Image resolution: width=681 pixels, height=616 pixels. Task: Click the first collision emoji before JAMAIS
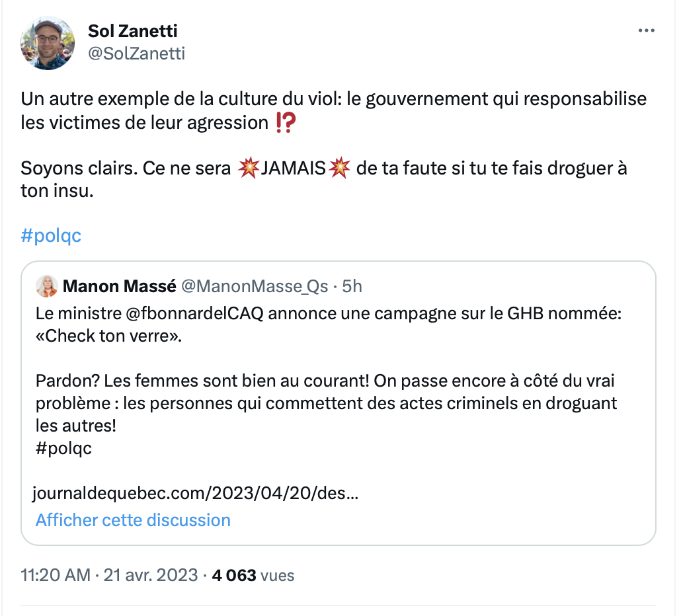click(249, 168)
